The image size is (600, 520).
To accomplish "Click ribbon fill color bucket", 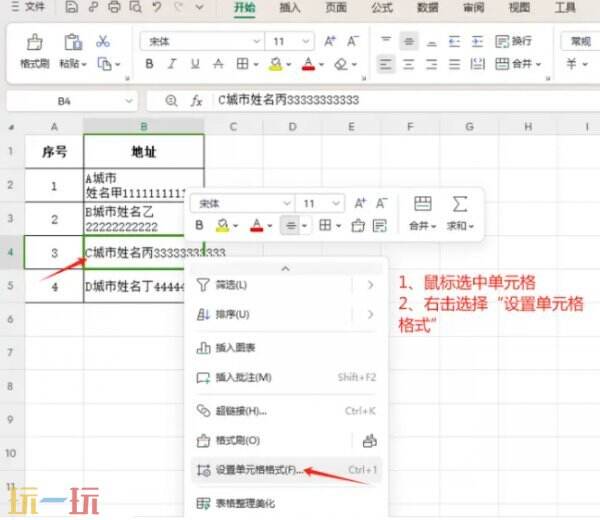I will pyautogui.click(x=276, y=64).
